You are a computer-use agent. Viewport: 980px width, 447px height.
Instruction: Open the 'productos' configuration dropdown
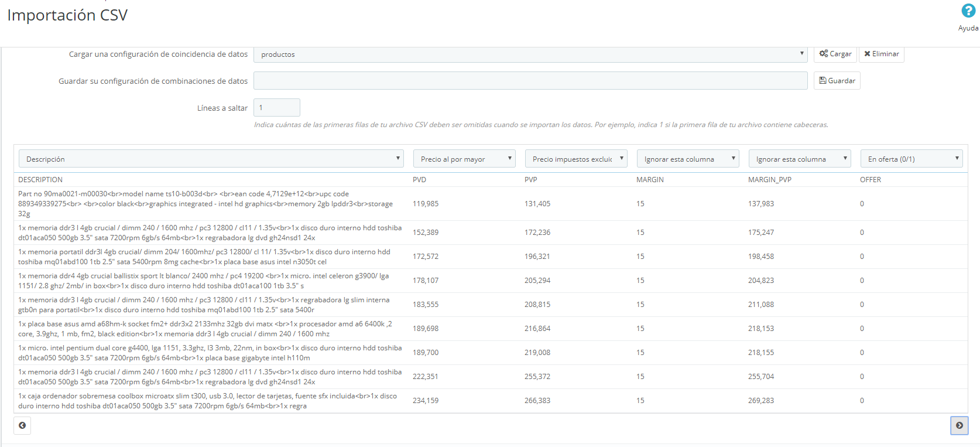pos(530,54)
